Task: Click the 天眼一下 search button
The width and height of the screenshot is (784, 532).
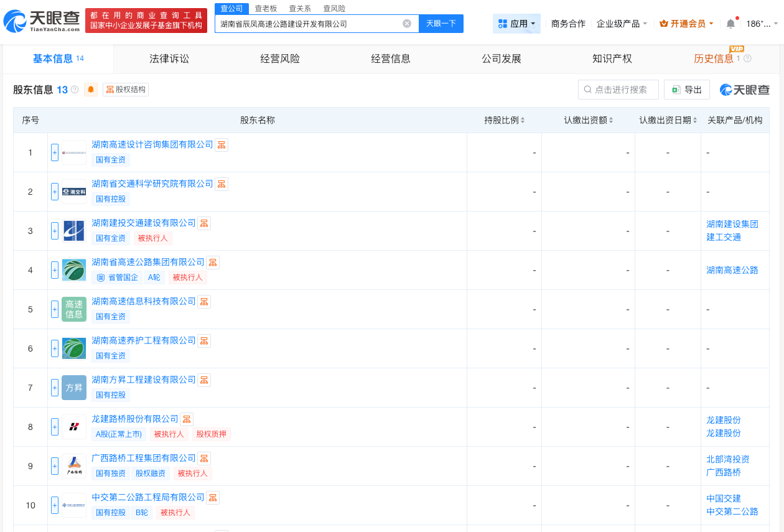Action: click(x=441, y=24)
